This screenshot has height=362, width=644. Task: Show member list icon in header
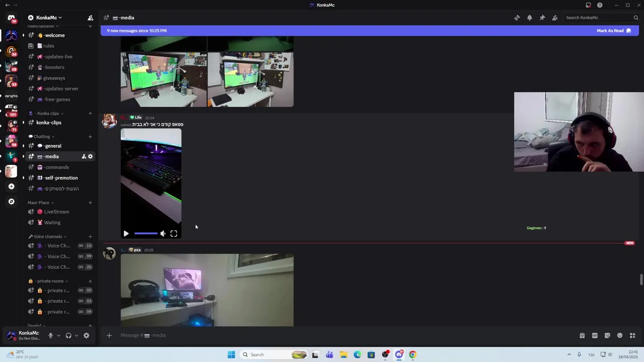click(x=555, y=18)
